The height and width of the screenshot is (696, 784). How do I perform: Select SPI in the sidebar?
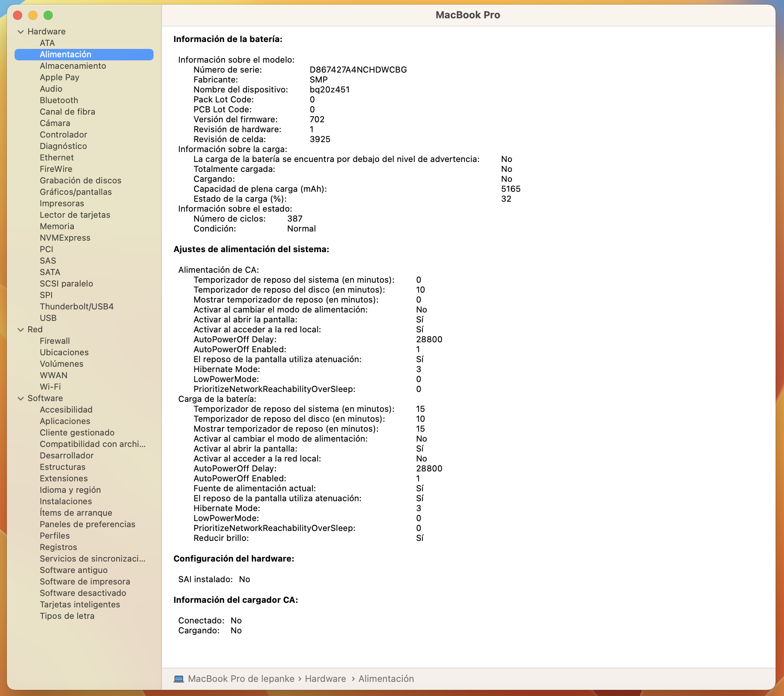pos(46,295)
